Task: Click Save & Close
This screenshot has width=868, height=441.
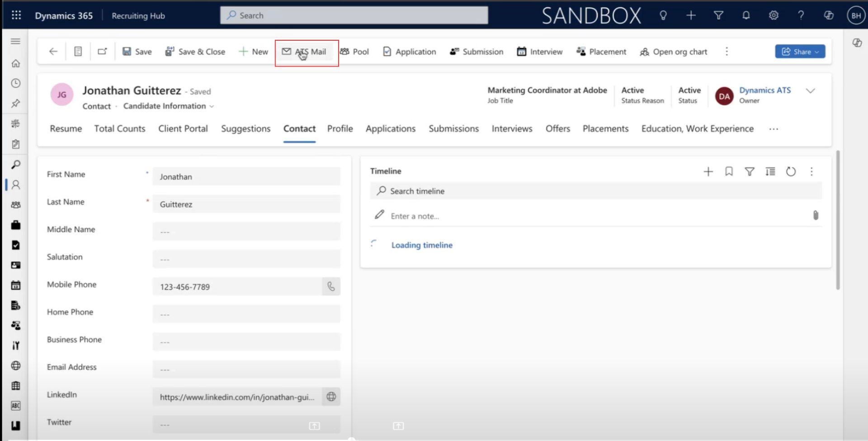Action: coord(195,52)
